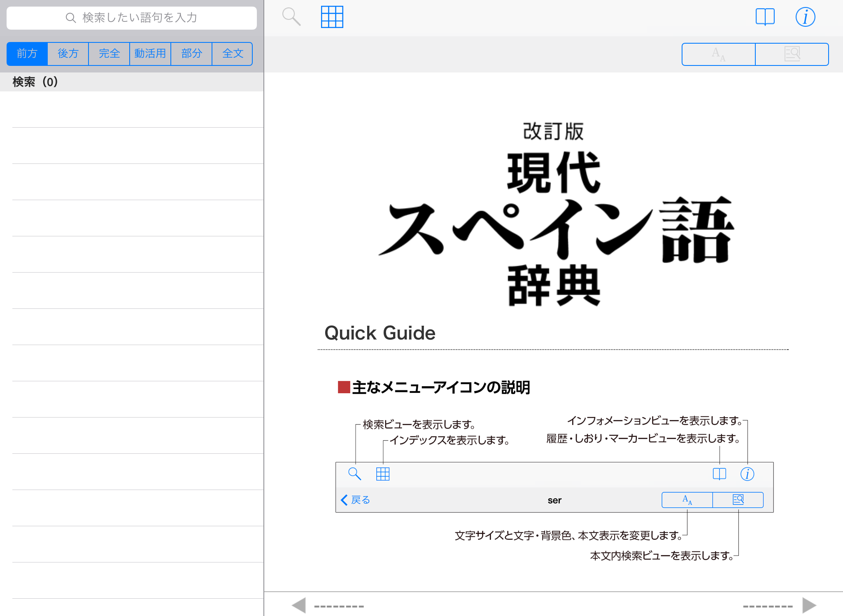Switch to 動活用 conjugation search
The width and height of the screenshot is (843, 616).
point(150,54)
